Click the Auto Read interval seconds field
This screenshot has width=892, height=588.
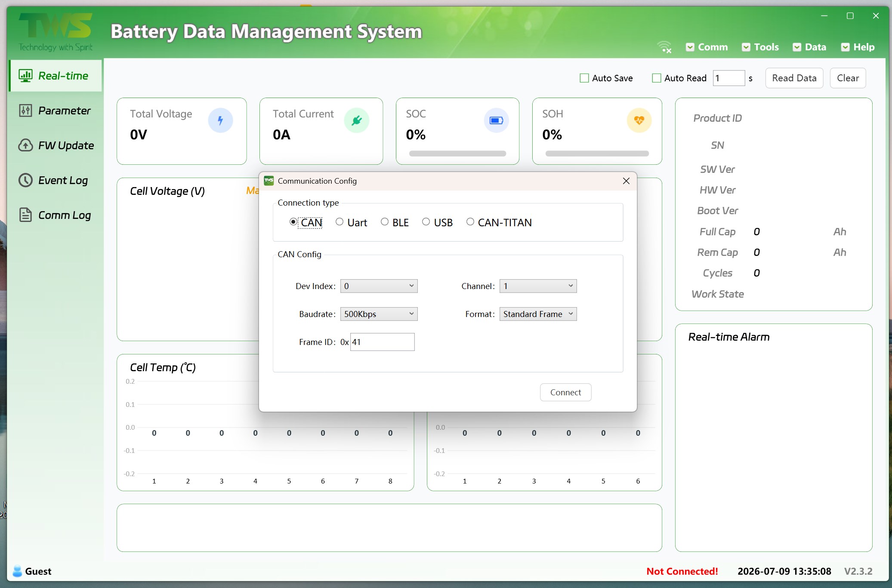[728, 78]
